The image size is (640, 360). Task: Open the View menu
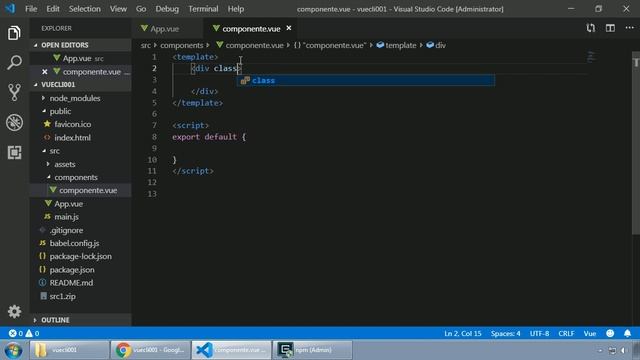[118, 9]
